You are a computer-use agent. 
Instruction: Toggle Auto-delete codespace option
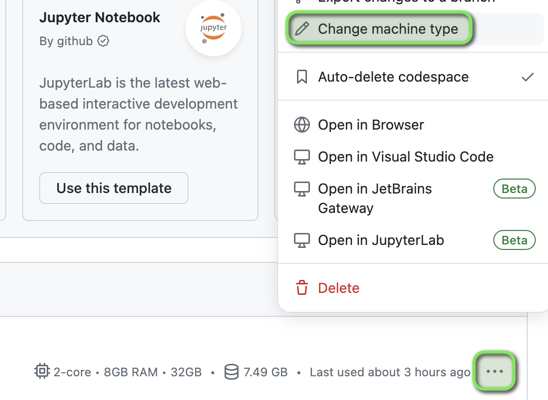[x=414, y=77]
